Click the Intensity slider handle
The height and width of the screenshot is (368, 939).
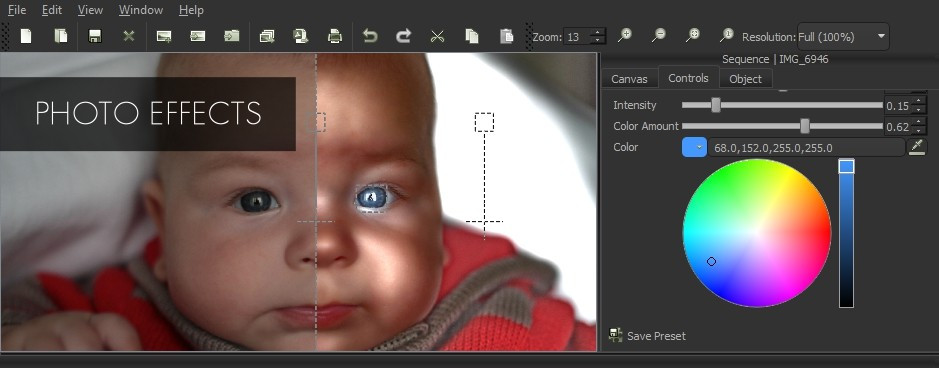point(716,105)
